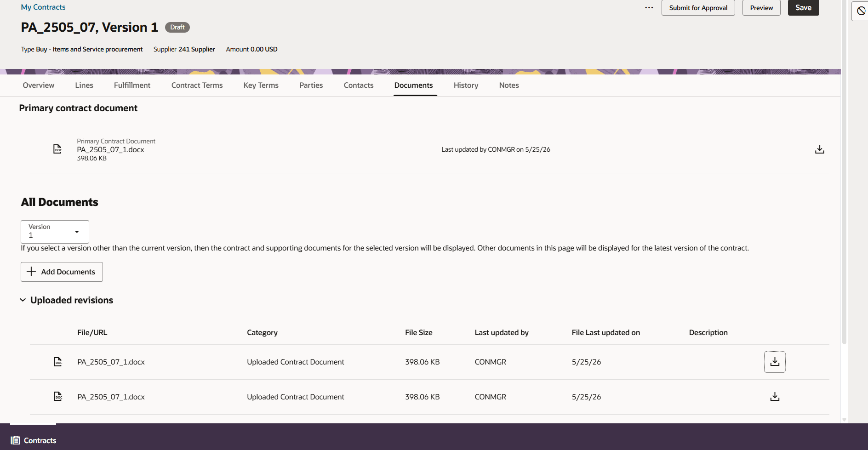Download the second uploaded revision PA_2505_07_1.docx
The width and height of the screenshot is (868, 450).
click(x=775, y=397)
